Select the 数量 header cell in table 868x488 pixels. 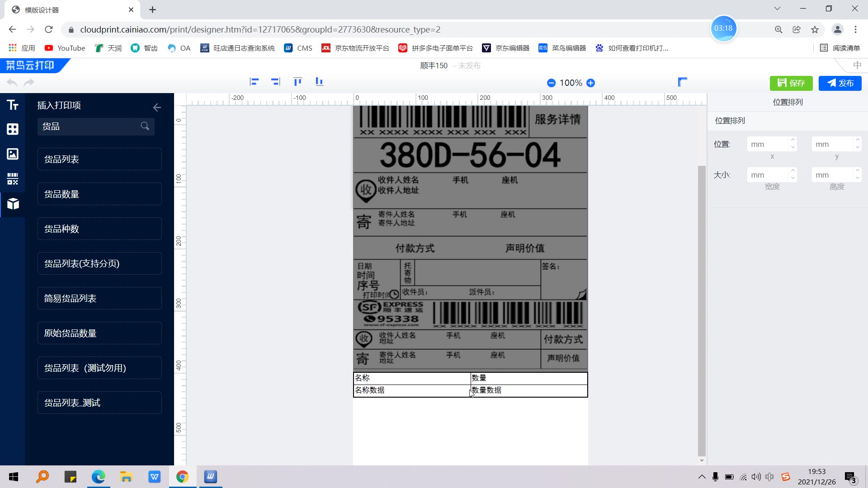[529, 378]
